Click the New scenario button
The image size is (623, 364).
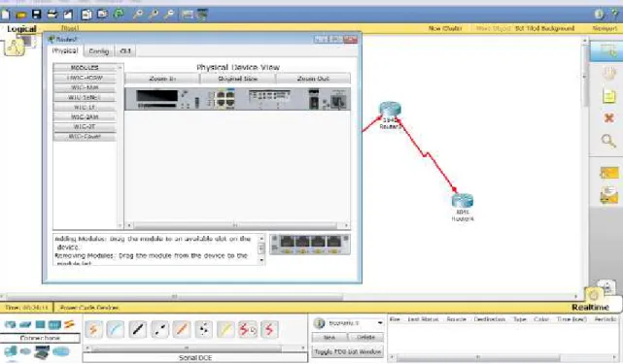click(x=329, y=337)
